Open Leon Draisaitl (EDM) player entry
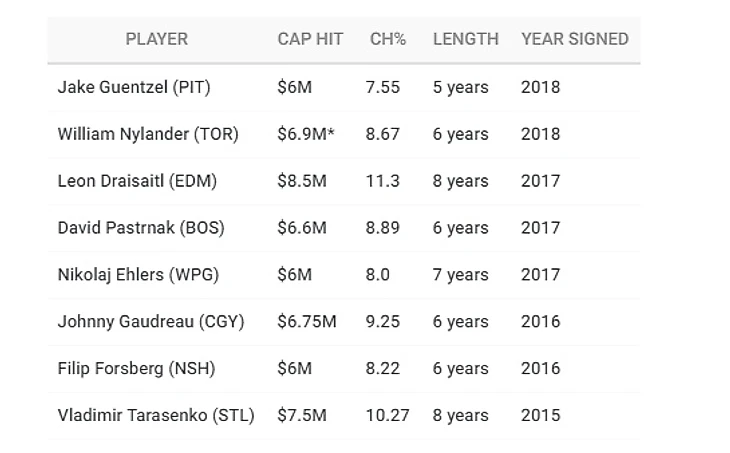This screenshot has width=730, height=453. click(x=137, y=181)
